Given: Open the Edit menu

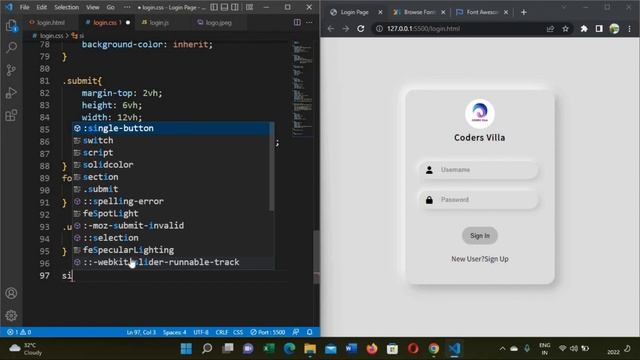Looking at the screenshot, I should pos(42,7).
